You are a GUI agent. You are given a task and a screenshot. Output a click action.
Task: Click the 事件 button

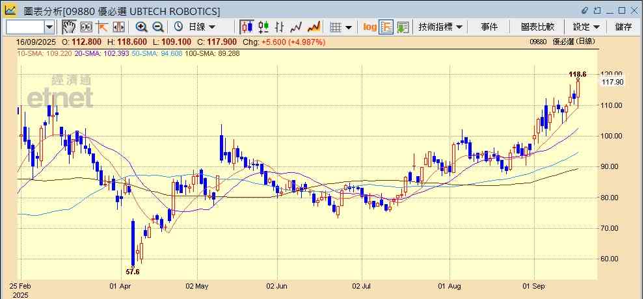point(489,27)
